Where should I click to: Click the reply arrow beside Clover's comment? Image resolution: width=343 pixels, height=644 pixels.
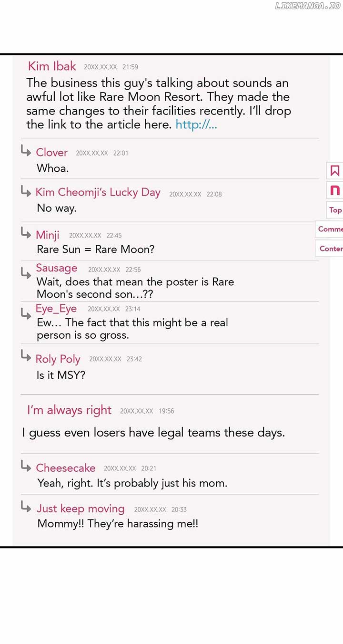(26, 151)
